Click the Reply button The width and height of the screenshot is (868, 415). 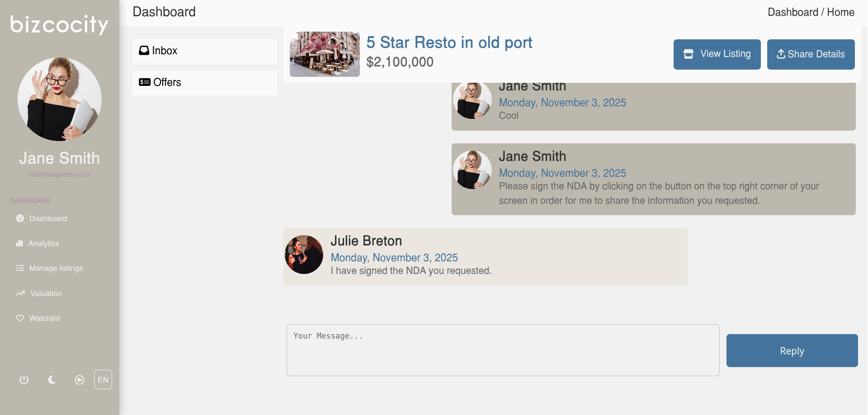(x=792, y=351)
